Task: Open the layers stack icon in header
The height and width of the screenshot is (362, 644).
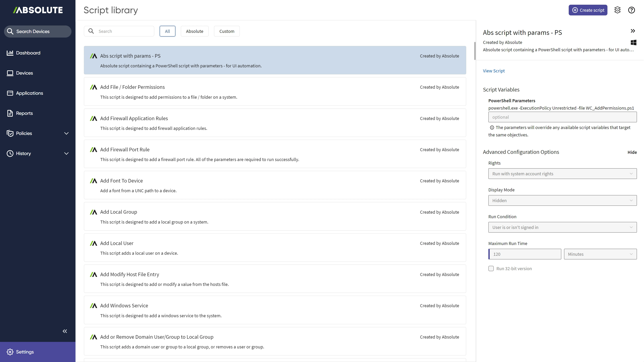Action: (618, 10)
